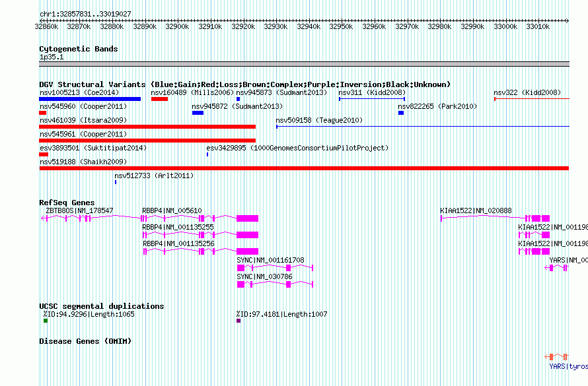
Task: Click the SYNC|NM_001161708 transcript label
Action: tap(270, 260)
